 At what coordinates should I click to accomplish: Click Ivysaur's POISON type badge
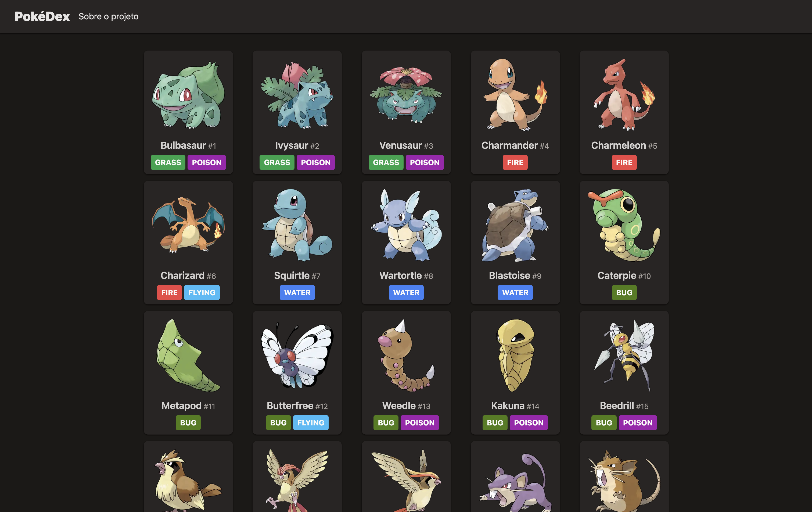316,162
